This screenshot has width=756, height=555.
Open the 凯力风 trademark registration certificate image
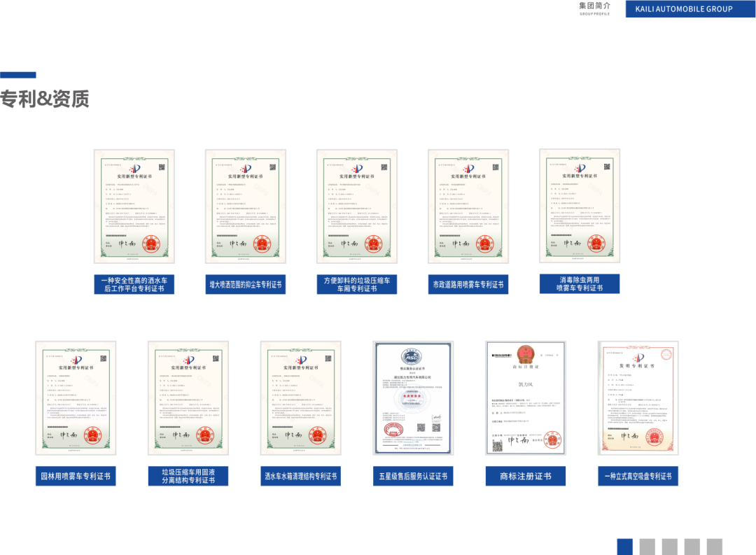coord(526,398)
